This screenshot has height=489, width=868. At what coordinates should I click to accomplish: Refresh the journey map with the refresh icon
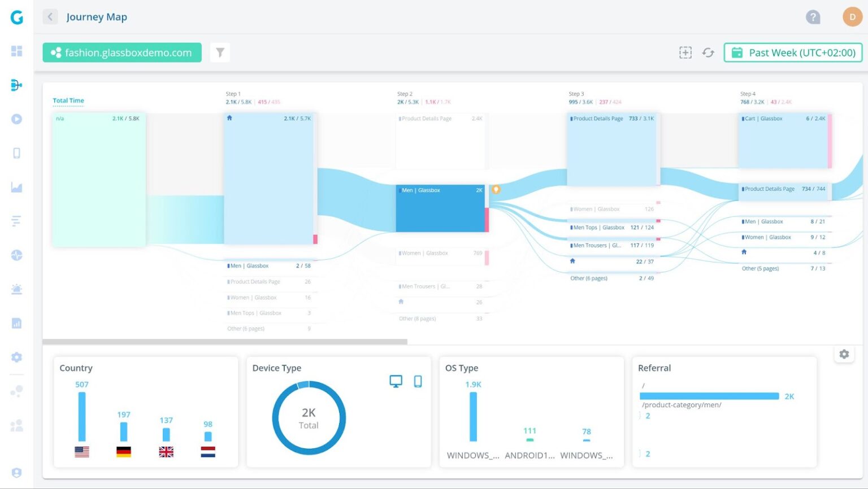(708, 52)
